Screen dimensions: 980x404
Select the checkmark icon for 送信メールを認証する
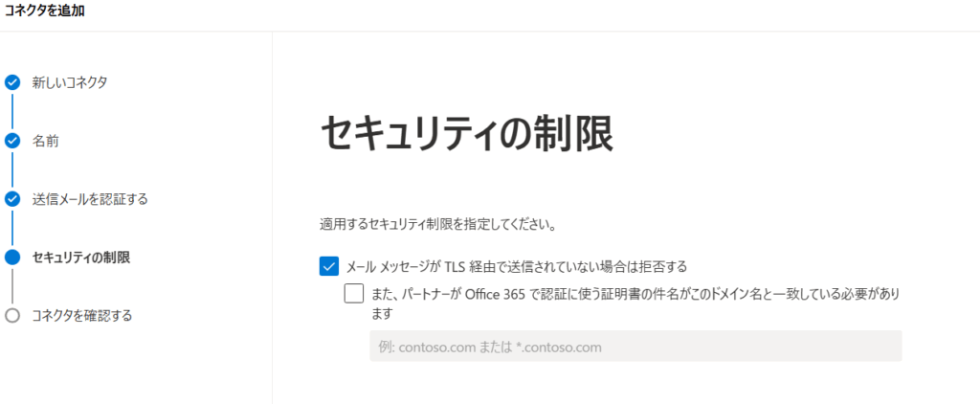pos(12,199)
